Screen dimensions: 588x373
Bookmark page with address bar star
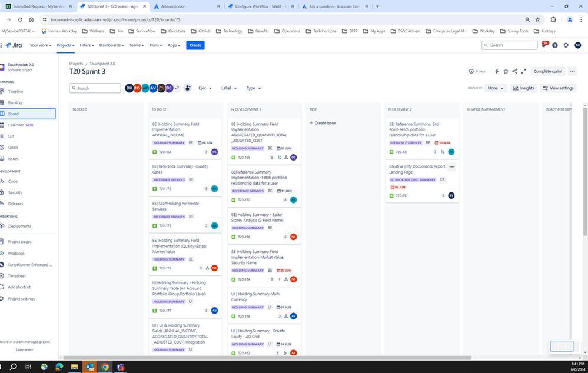(538, 19)
